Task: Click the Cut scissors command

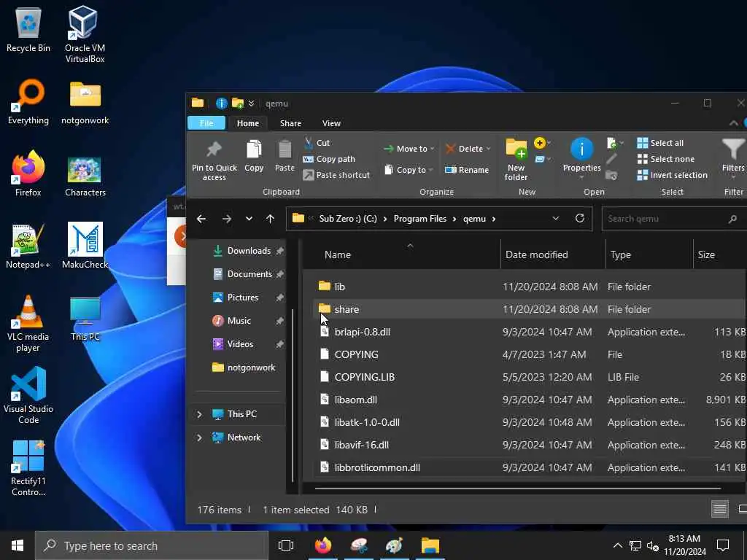Action: pos(317,143)
